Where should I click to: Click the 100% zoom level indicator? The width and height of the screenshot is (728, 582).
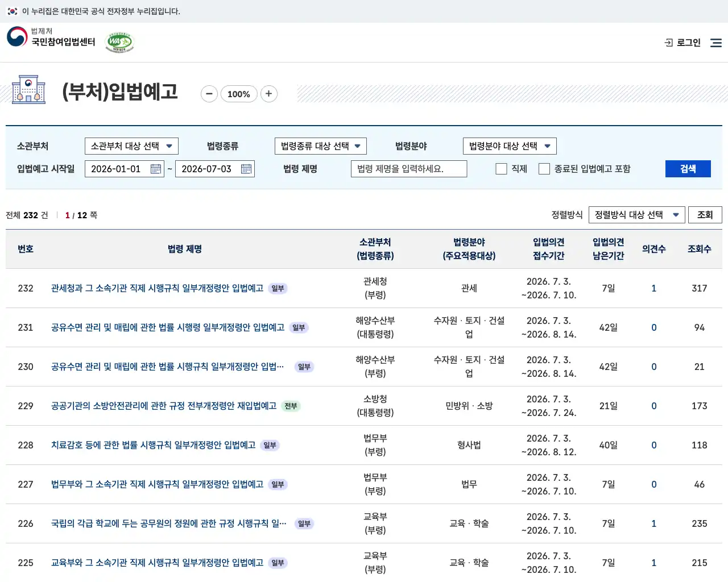(239, 94)
